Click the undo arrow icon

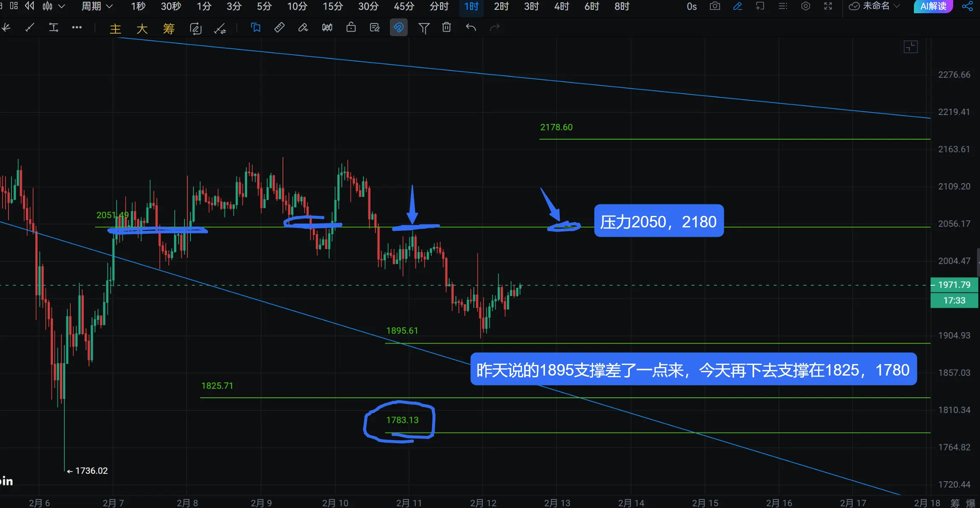pos(470,28)
